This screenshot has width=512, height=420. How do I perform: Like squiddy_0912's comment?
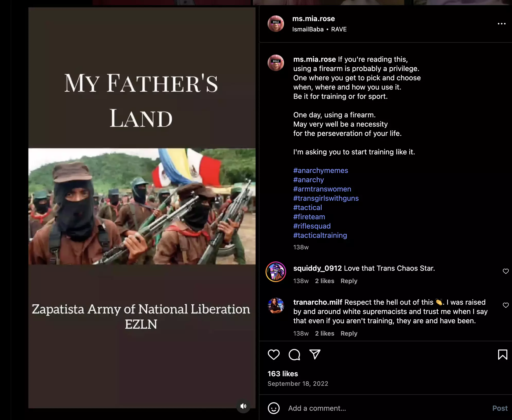tap(506, 271)
